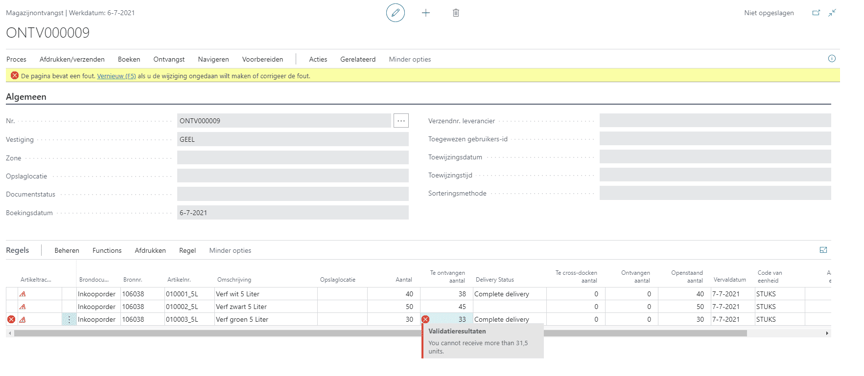Viewport: 864px width, 376px height.
Task: Click Verzendnr. leverancier field
Action: click(x=715, y=120)
